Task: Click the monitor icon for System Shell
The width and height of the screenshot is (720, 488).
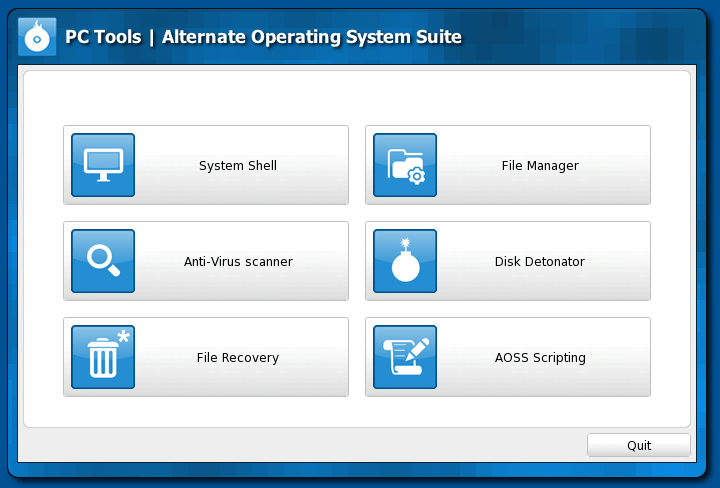Action: 103,165
